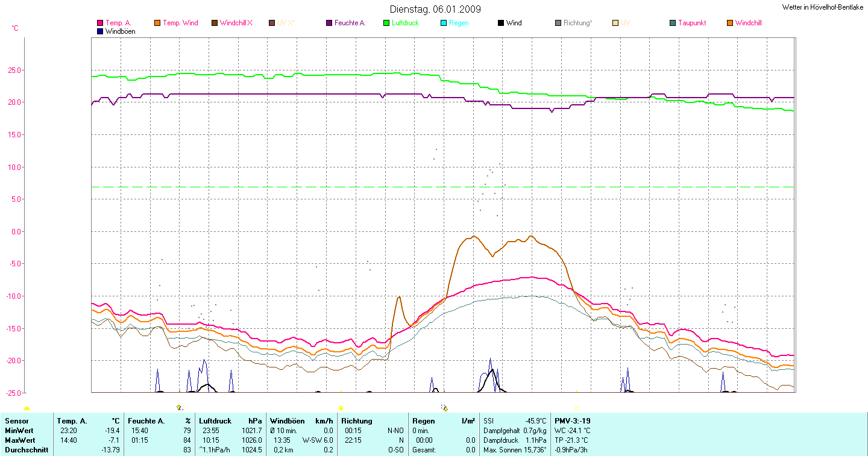Click the Dienstag, 06.01.2009 chart title
This screenshot has height=456, width=868.
coord(435,10)
